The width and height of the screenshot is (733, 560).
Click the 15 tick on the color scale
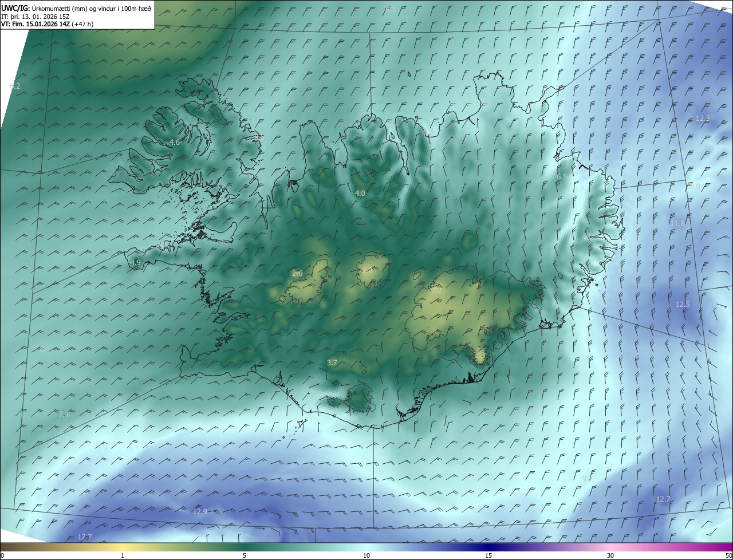point(488,555)
